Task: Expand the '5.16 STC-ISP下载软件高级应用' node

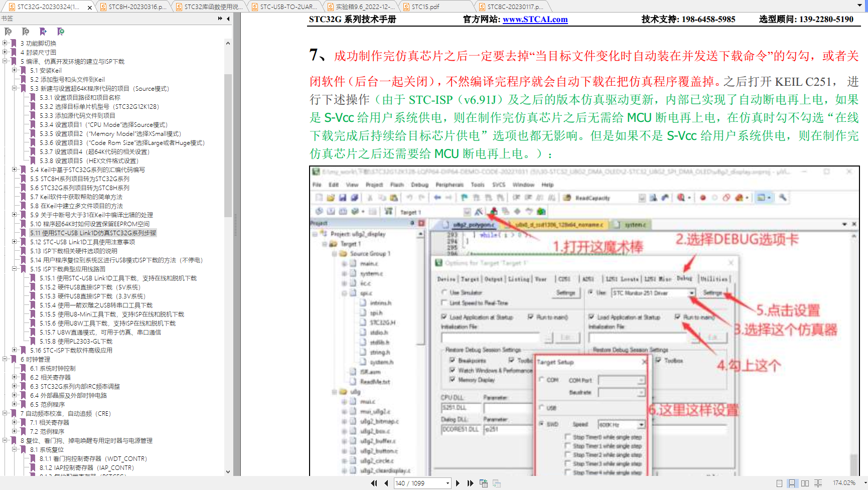Action: click(x=15, y=350)
